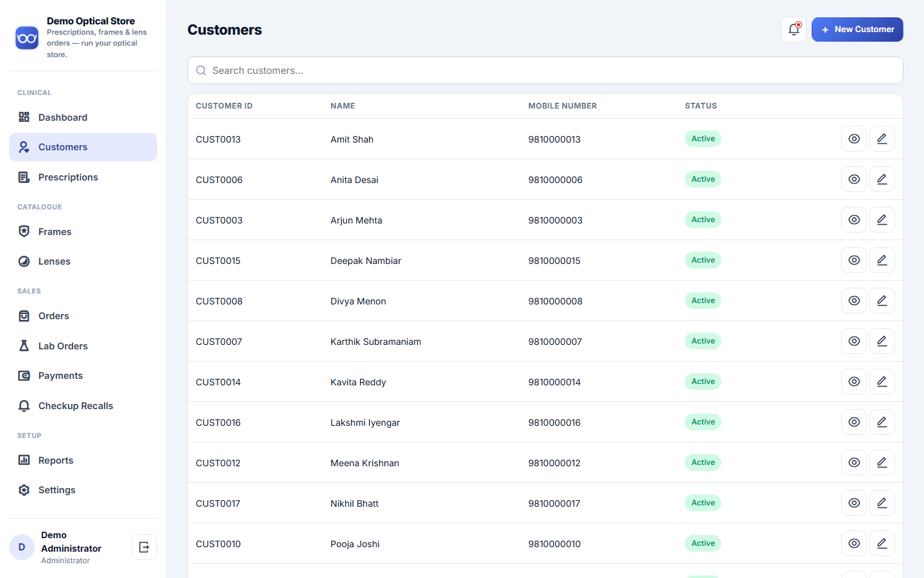View details for Amit Shah

[854, 139]
